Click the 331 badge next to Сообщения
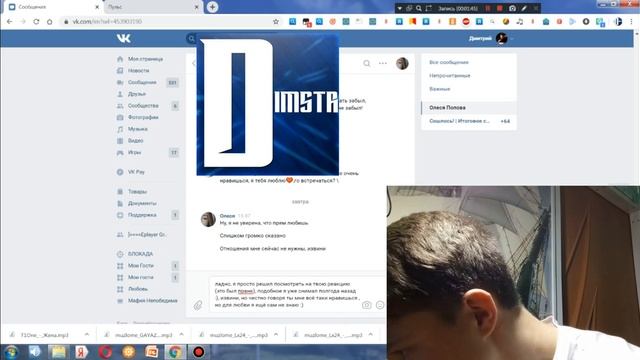The height and width of the screenshot is (360, 640). [x=173, y=83]
